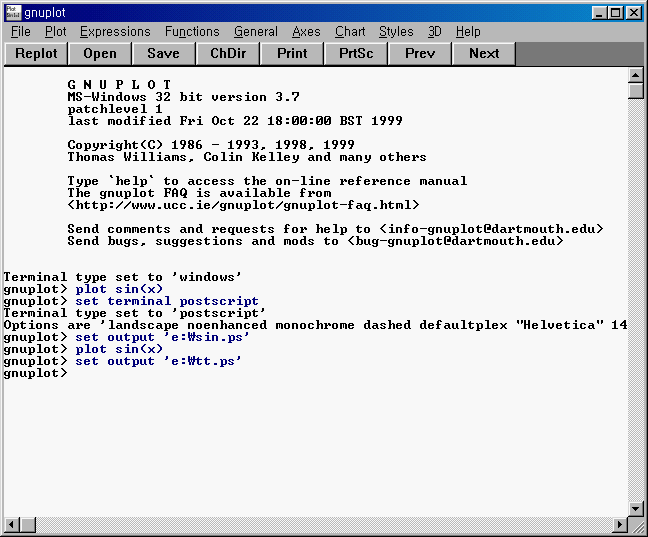Open the 3D menu

[434, 32]
